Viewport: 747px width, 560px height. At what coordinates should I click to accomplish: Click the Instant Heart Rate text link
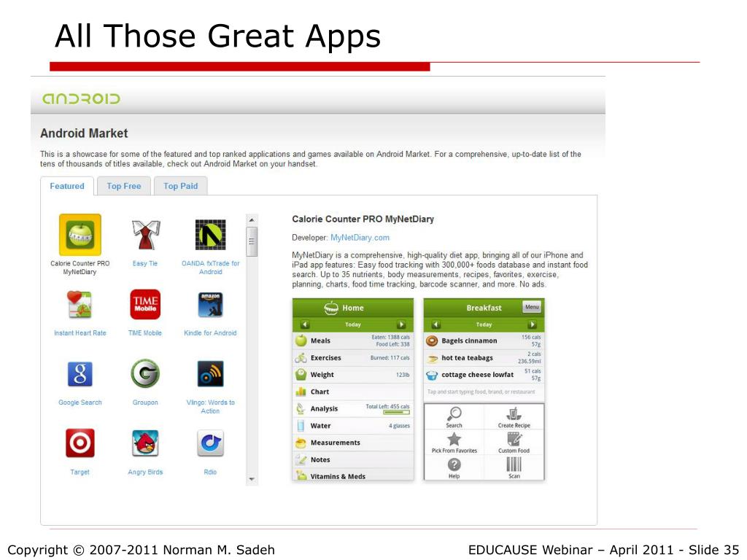80,332
